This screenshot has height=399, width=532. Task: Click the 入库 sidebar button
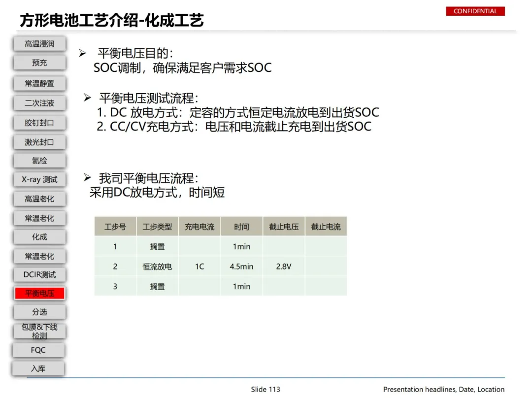38,369
